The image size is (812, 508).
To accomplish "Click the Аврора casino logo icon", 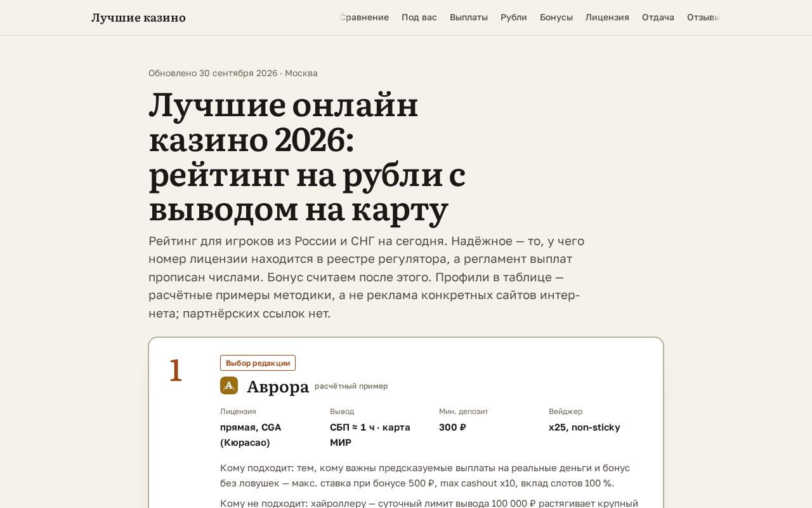I will (229, 385).
